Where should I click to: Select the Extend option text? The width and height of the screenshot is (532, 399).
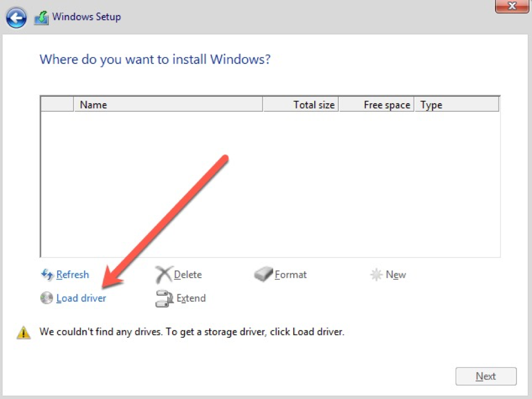tap(191, 298)
